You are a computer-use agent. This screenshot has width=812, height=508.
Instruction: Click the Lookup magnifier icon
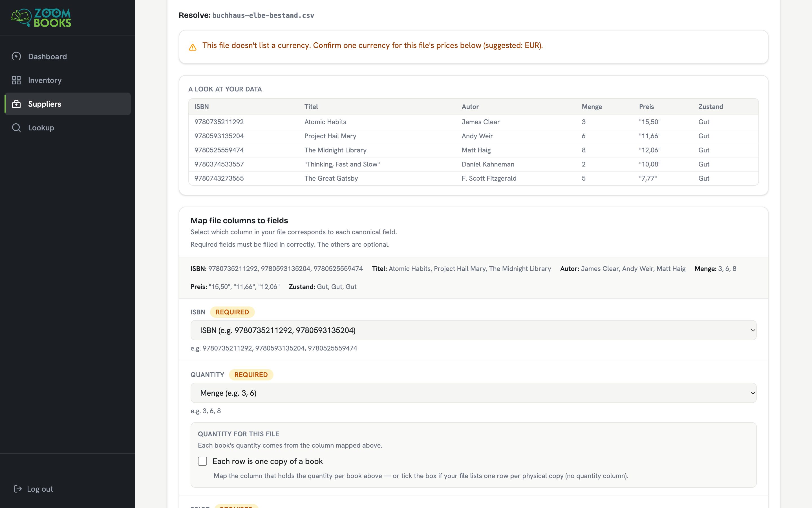pyautogui.click(x=16, y=128)
